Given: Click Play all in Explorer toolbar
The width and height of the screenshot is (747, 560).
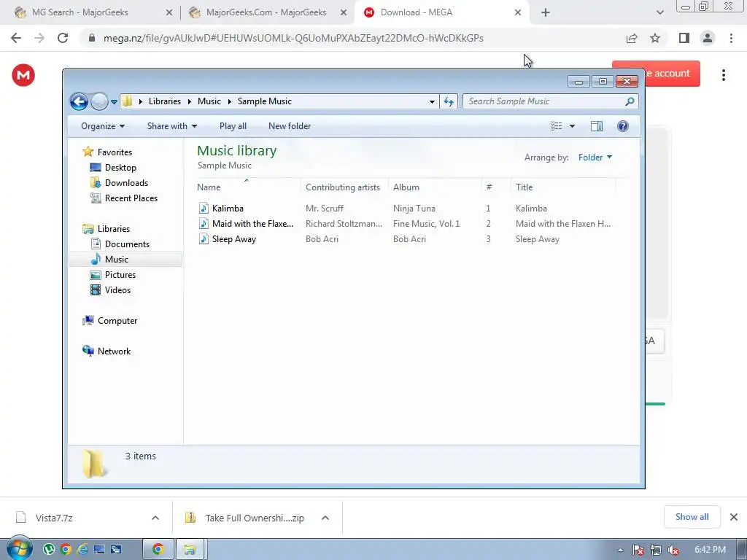Looking at the screenshot, I should coord(233,126).
